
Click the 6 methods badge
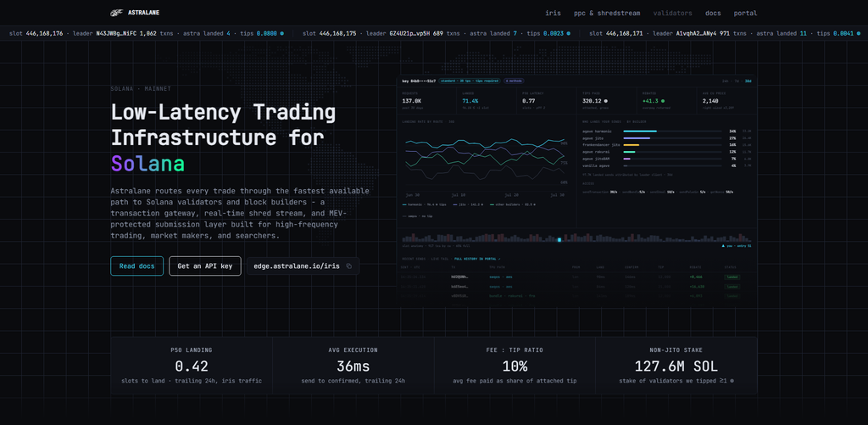pos(514,81)
